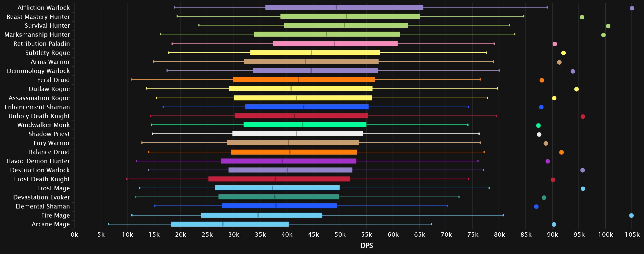Click the 25k axis tick label
Image resolution: width=644 pixels, height=254 pixels.
point(207,235)
